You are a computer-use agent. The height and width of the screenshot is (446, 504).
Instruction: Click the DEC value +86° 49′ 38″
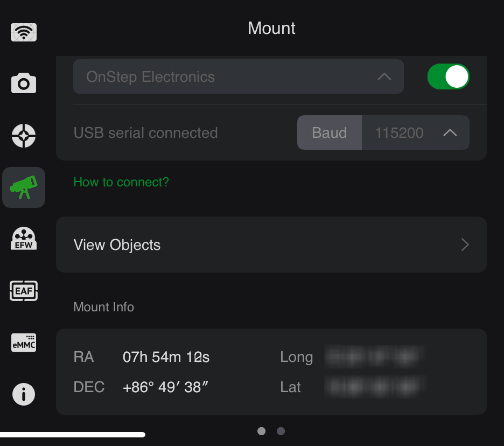(x=165, y=387)
